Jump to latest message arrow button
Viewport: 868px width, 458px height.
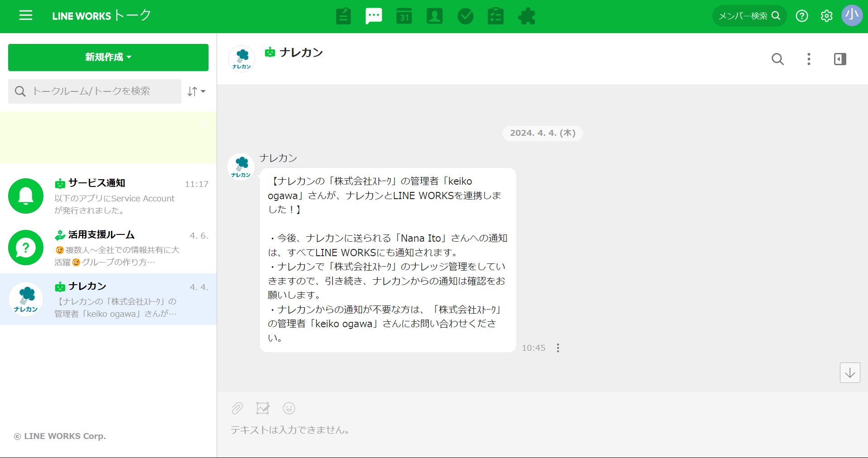[x=850, y=372]
